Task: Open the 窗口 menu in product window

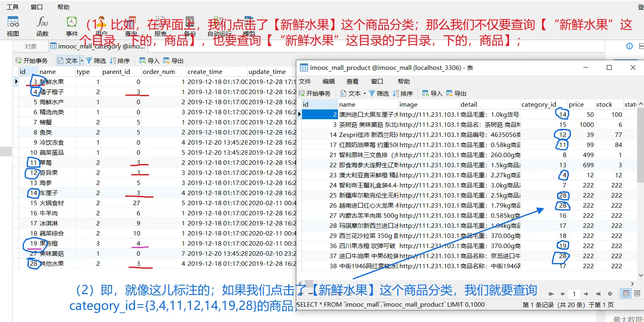Action: click(377, 81)
